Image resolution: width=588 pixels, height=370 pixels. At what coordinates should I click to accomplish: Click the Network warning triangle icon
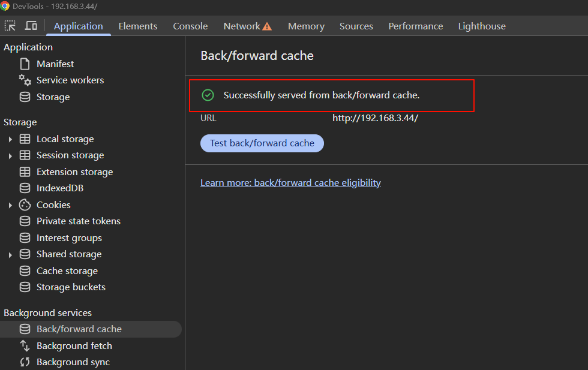[267, 26]
